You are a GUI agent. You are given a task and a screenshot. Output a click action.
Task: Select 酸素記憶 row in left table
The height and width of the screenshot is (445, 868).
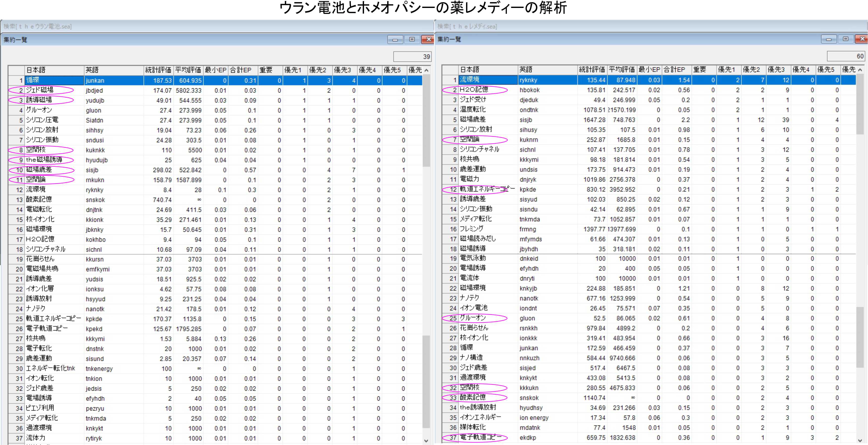tap(215, 200)
